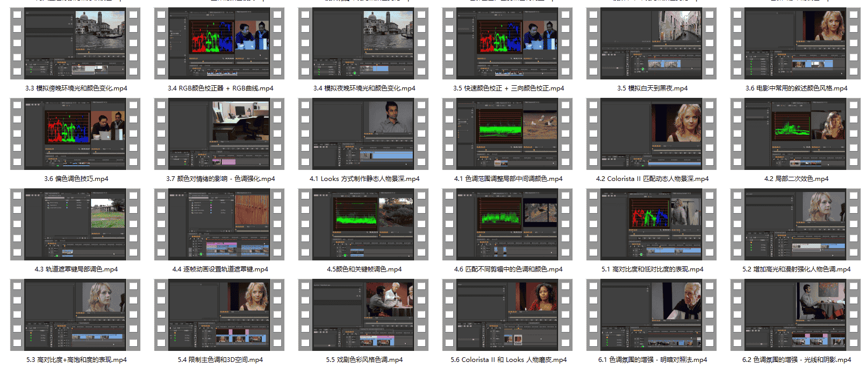The image size is (868, 373).
Task: Click the file name text "3.3 模拟傍晚环境光和颜色变化.mp4"
Action: (76, 88)
